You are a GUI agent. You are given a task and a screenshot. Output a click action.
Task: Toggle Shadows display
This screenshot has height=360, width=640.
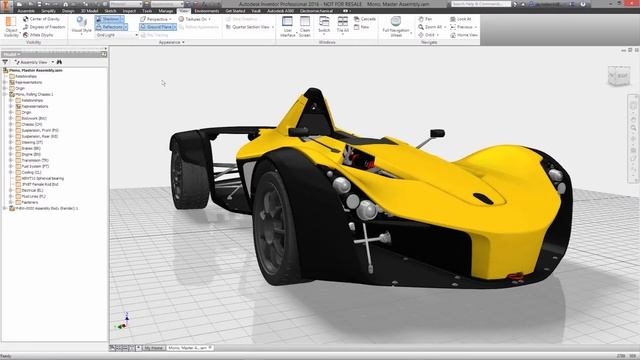[107, 19]
